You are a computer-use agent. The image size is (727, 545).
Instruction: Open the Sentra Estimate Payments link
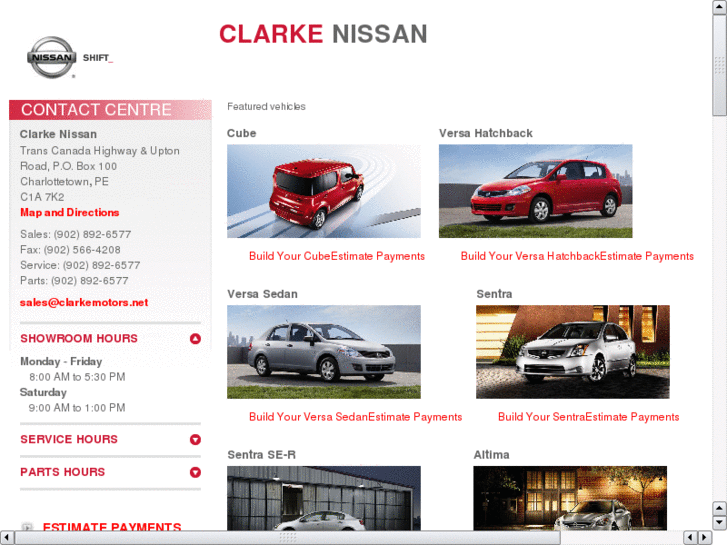[x=632, y=417]
